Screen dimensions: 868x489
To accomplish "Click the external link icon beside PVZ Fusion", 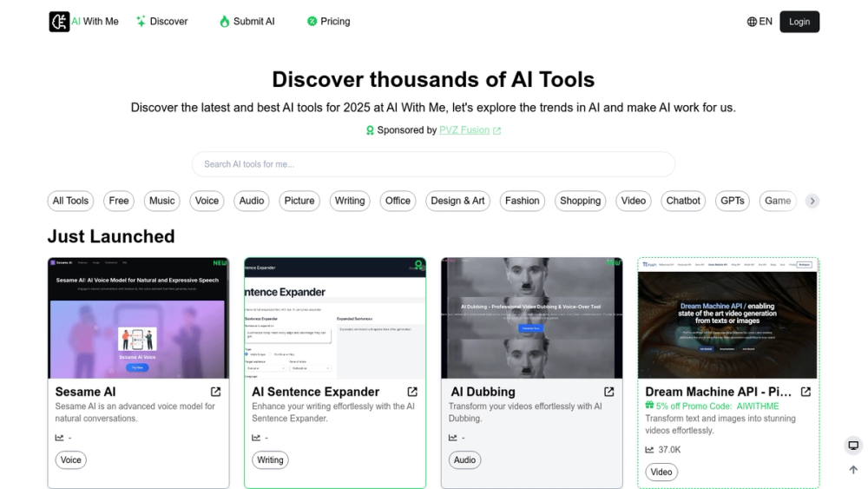I will [x=497, y=130].
